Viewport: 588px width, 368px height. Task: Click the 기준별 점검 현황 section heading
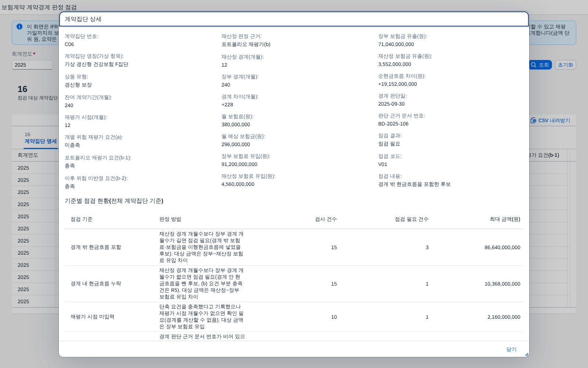[x=114, y=201]
